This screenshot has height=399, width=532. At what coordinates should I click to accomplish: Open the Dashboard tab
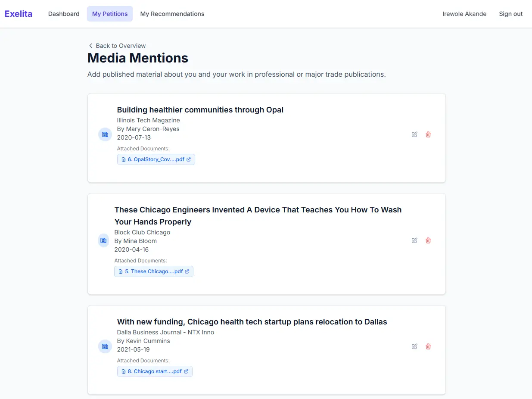(x=64, y=14)
